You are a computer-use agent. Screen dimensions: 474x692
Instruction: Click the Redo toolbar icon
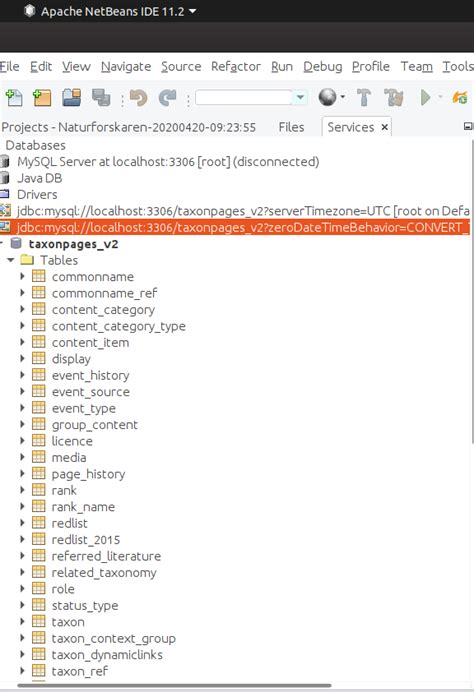point(168,98)
